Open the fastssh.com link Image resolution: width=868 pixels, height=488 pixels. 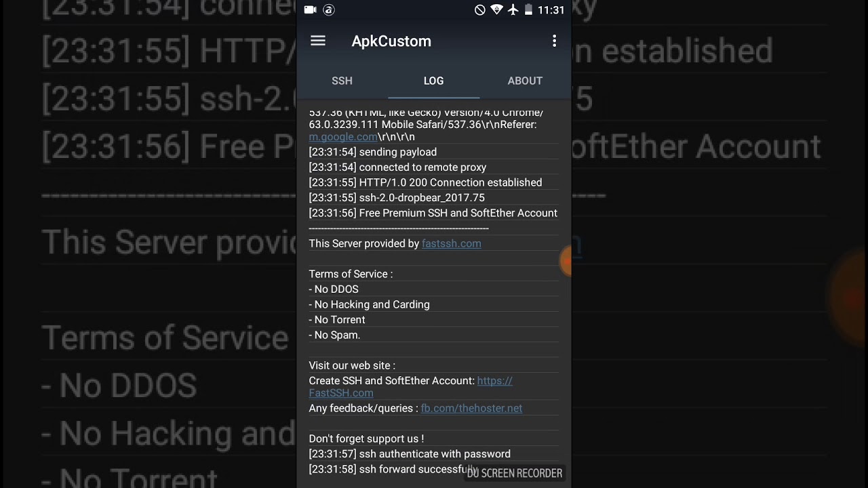[x=452, y=243]
